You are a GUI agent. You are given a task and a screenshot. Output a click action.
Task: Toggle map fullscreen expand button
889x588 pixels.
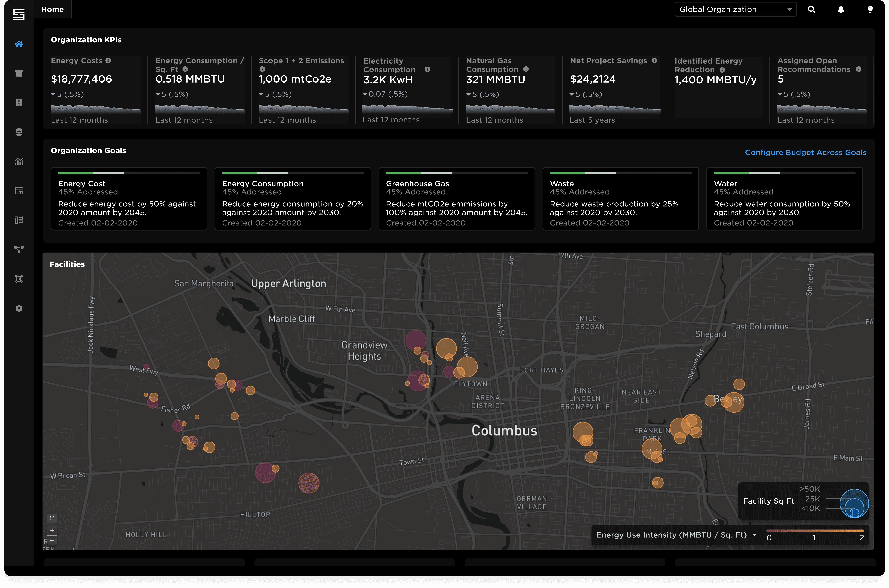(52, 518)
